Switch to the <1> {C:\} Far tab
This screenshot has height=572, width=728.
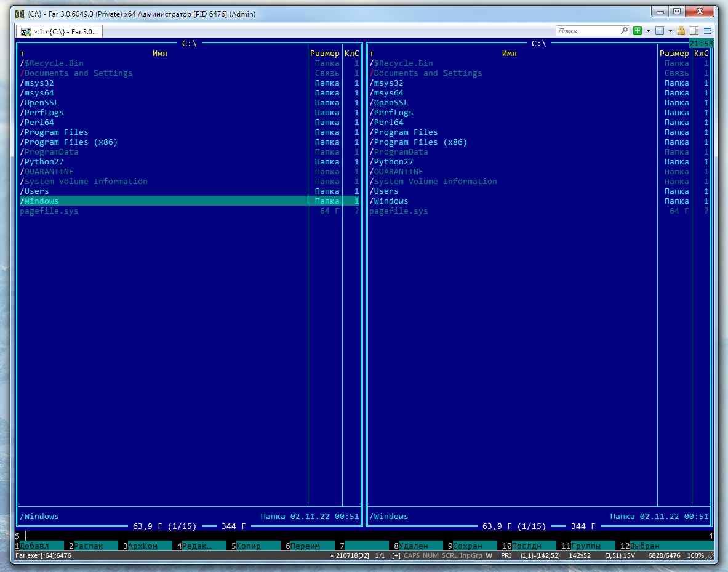(60, 31)
